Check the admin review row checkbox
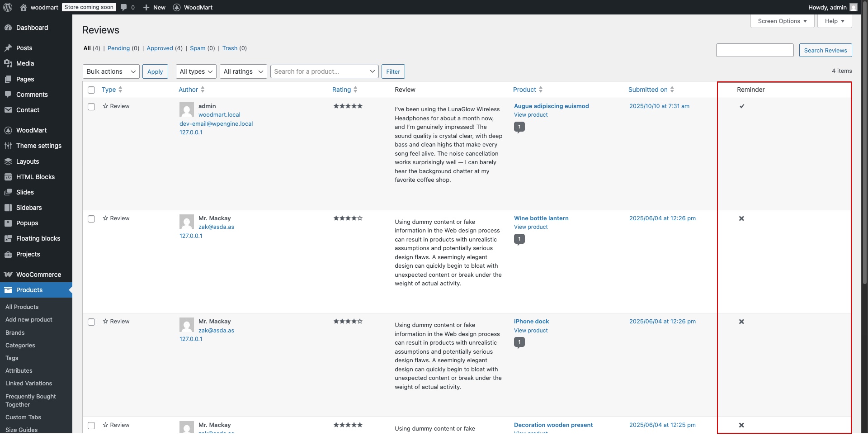The width and height of the screenshot is (868, 436). pyautogui.click(x=91, y=107)
